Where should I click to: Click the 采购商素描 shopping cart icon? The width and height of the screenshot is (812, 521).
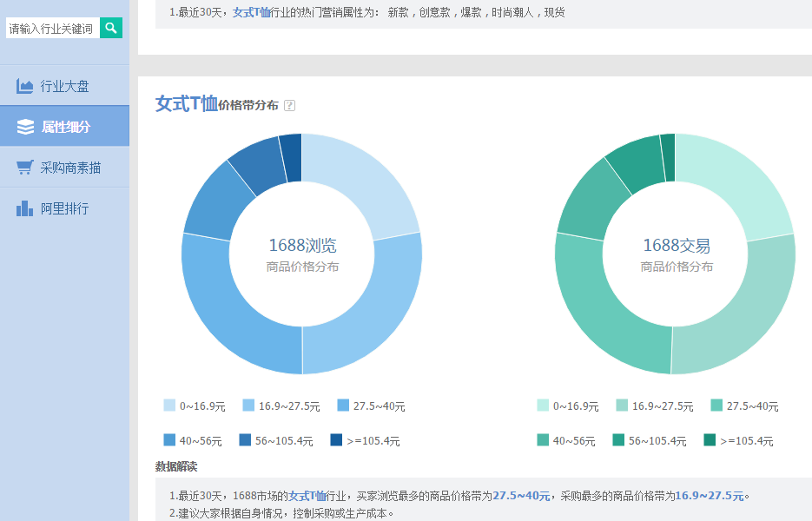coord(24,168)
